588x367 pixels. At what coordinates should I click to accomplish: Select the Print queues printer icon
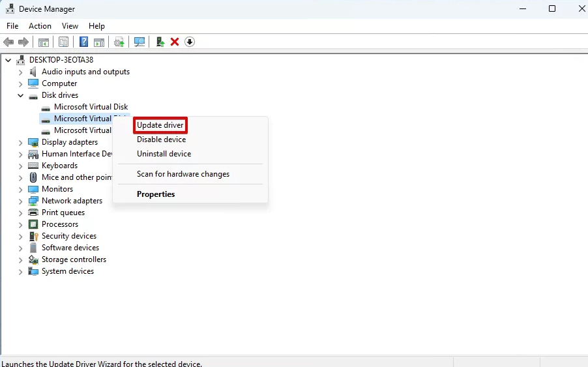(x=33, y=213)
